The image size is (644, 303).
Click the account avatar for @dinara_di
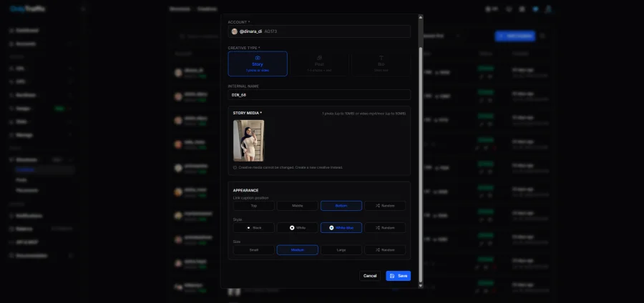[235, 31]
